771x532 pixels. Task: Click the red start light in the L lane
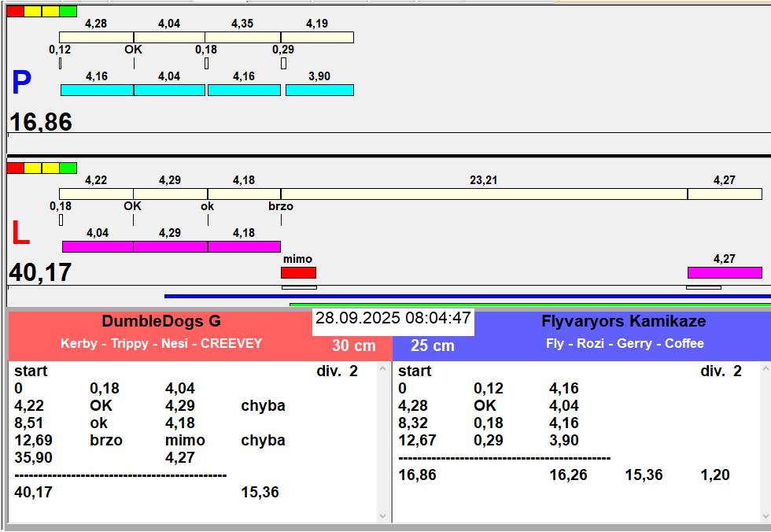[x=15, y=168]
